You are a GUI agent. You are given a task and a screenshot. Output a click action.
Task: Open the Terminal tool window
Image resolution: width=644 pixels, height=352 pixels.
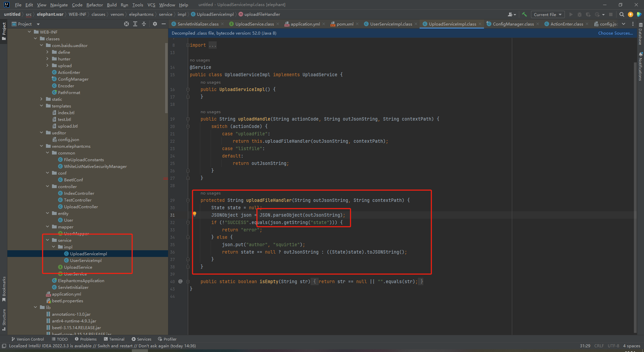click(114, 339)
